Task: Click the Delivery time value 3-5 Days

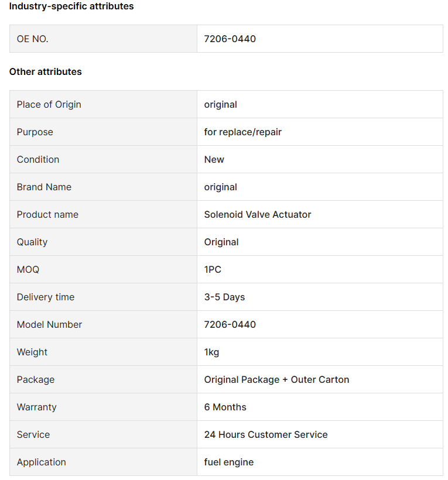Action: pos(224,297)
